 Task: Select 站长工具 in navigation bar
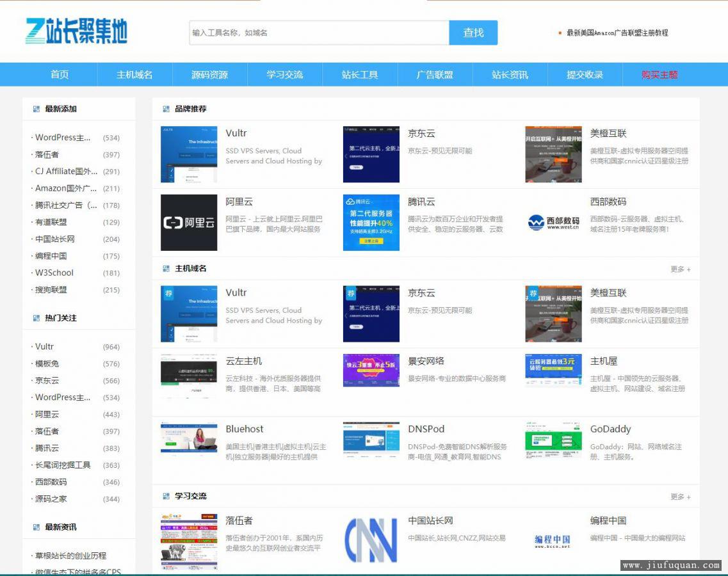[360, 75]
